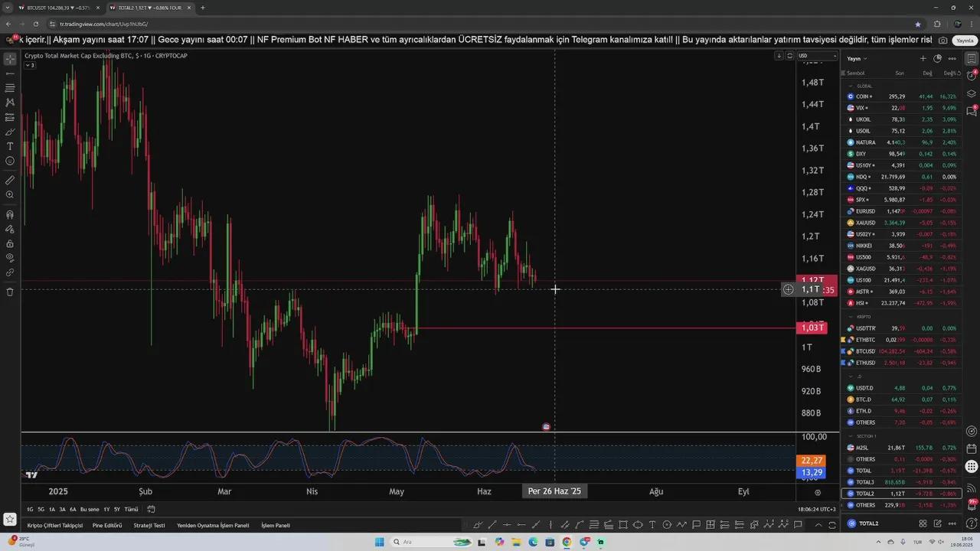The width and height of the screenshot is (980, 551).
Task: Select the USDT.D row in watchlist
Action: coord(903,388)
